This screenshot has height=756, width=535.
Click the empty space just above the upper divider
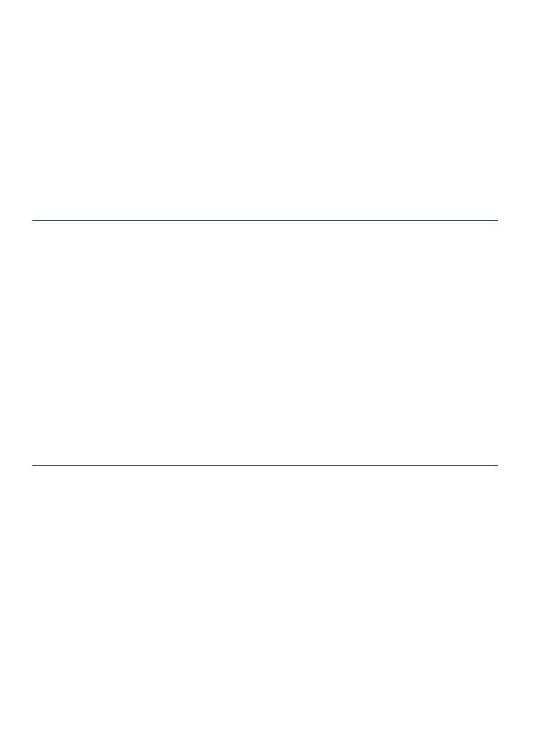click(265, 214)
